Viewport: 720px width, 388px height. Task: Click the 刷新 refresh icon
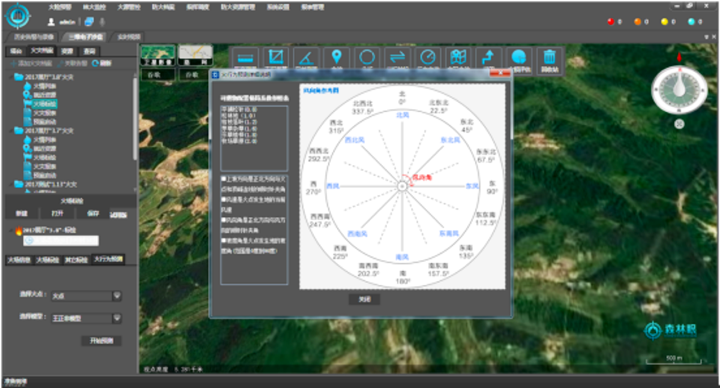pos(95,63)
